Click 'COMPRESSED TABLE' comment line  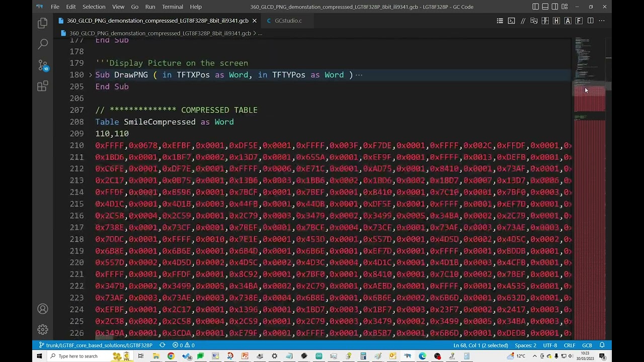(176, 110)
